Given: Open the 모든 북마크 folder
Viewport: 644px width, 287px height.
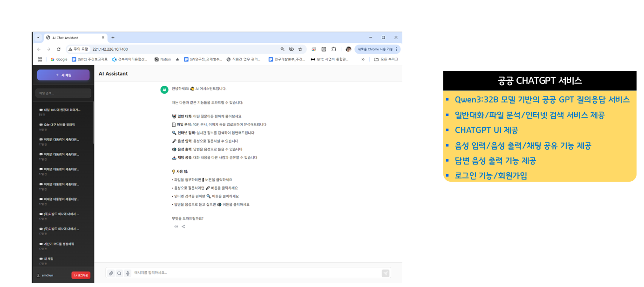Looking at the screenshot, I should [386, 60].
